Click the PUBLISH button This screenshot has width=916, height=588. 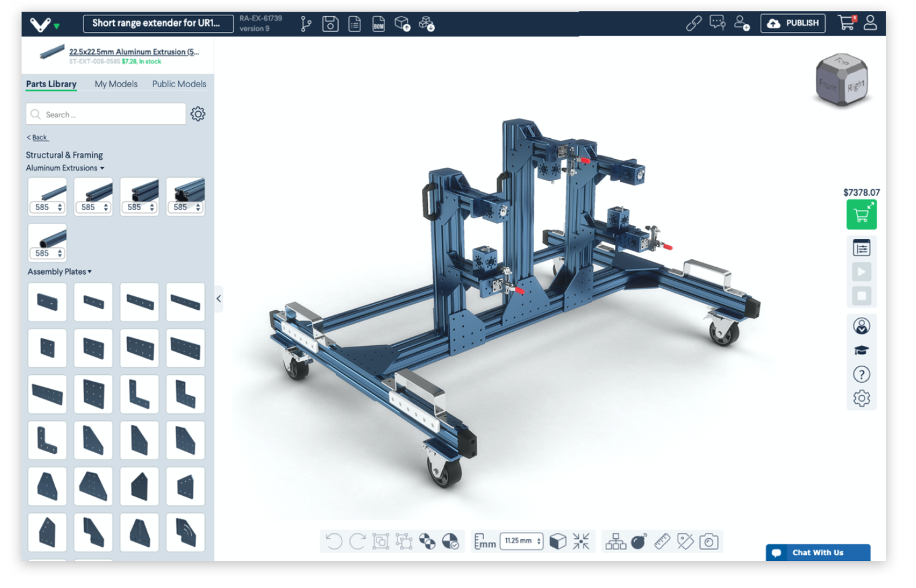[793, 23]
